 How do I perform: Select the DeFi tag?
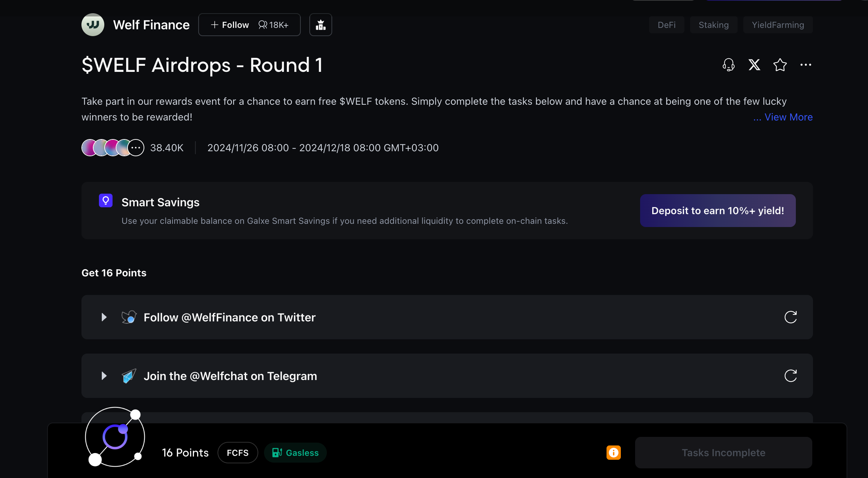click(x=667, y=25)
